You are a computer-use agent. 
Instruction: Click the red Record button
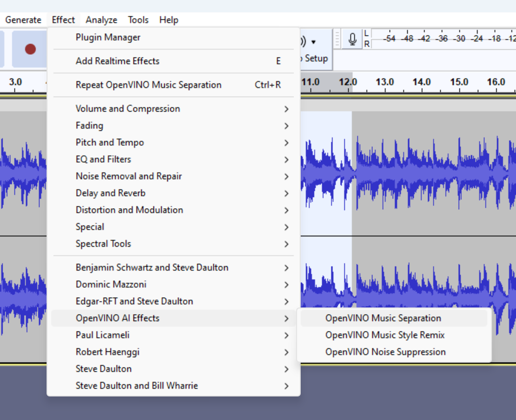(30, 49)
